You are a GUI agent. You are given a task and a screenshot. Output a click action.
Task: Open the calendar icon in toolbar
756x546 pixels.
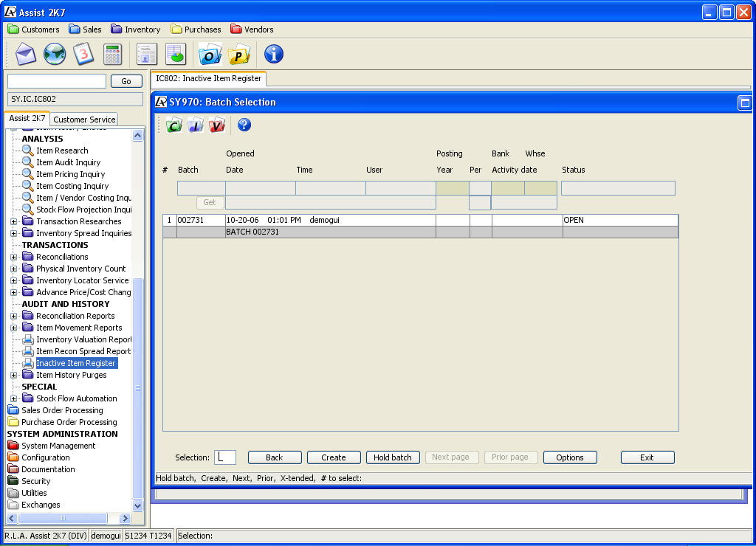point(83,54)
